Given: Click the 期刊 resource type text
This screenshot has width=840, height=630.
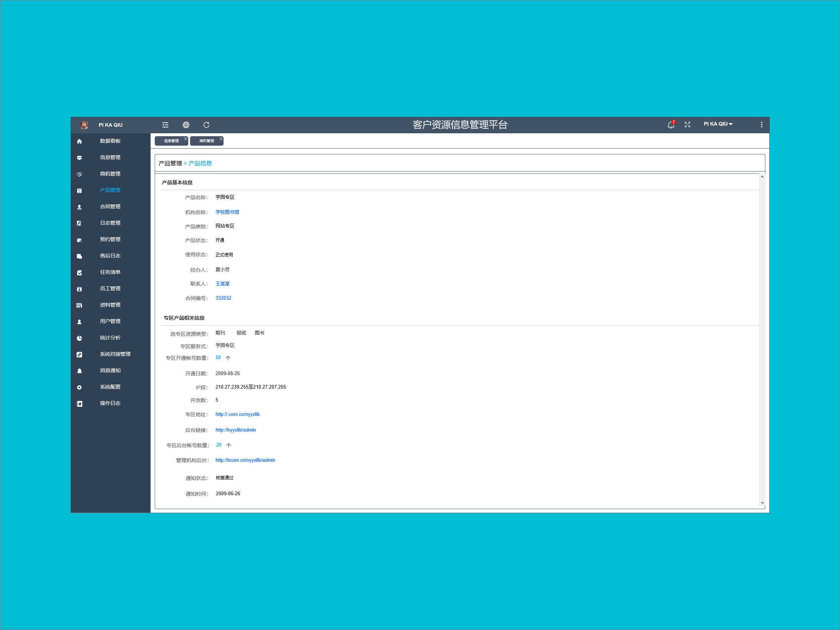Looking at the screenshot, I should tap(220, 333).
